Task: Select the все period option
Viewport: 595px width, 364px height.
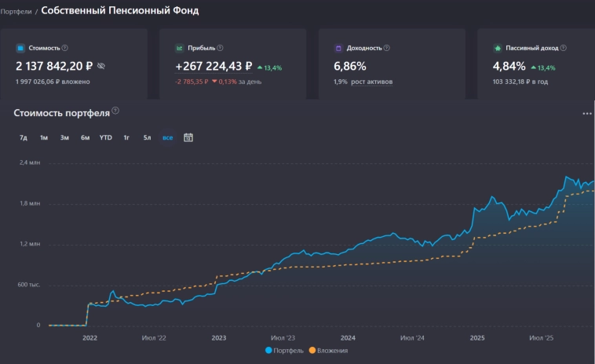Action: click(x=167, y=138)
